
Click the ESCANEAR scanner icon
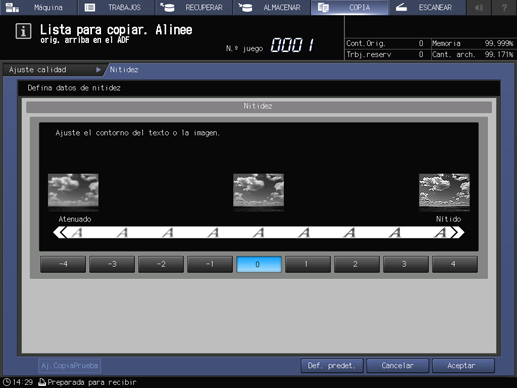[x=401, y=7]
